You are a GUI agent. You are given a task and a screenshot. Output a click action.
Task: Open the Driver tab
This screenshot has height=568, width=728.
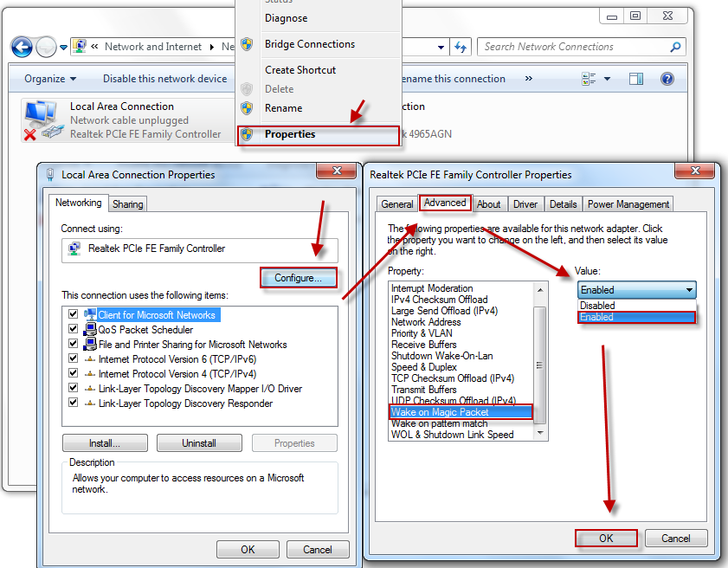click(x=525, y=204)
